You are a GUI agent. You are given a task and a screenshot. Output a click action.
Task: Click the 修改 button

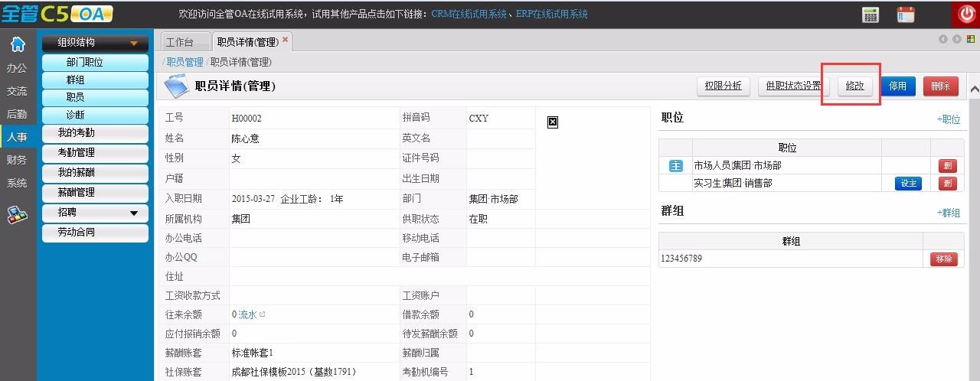pos(855,86)
